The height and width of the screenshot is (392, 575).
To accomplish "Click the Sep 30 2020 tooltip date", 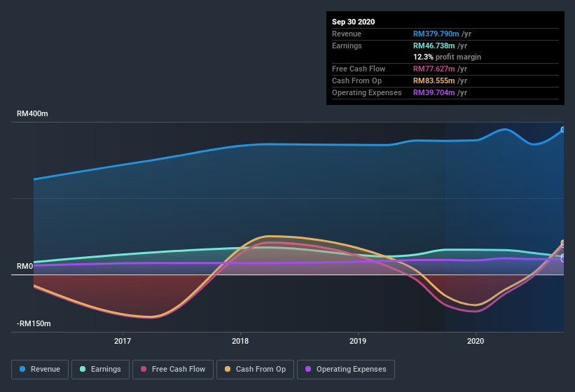I will pos(353,22).
